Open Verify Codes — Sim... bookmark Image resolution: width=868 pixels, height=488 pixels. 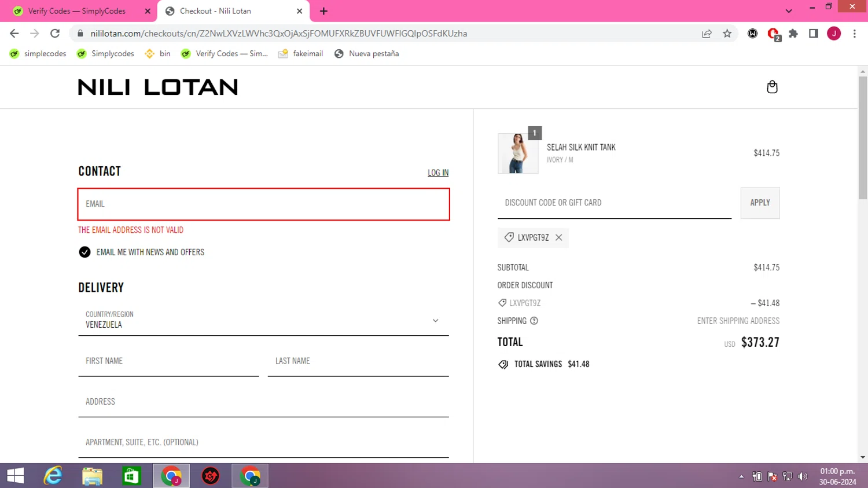(225, 54)
